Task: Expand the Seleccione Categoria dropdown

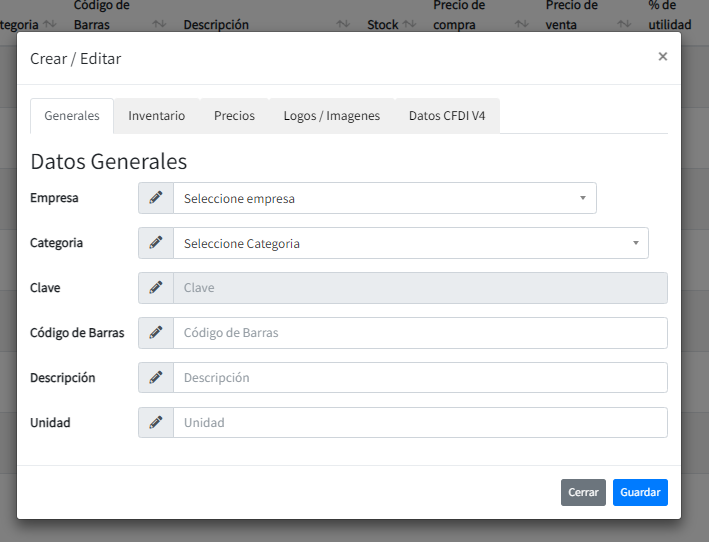Action: (411, 243)
